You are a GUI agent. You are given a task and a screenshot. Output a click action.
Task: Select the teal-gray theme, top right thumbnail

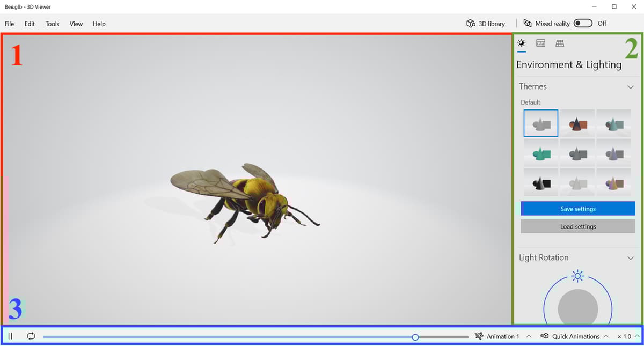(x=613, y=123)
